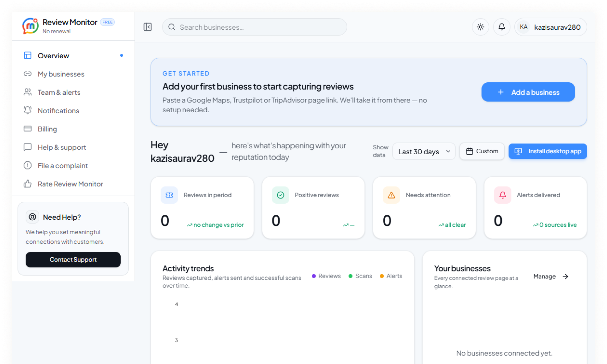Click the Custom date range button

coord(482,151)
